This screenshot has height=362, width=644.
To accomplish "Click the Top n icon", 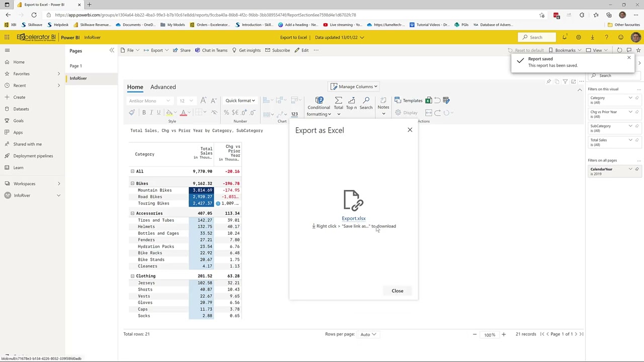I will (351, 101).
